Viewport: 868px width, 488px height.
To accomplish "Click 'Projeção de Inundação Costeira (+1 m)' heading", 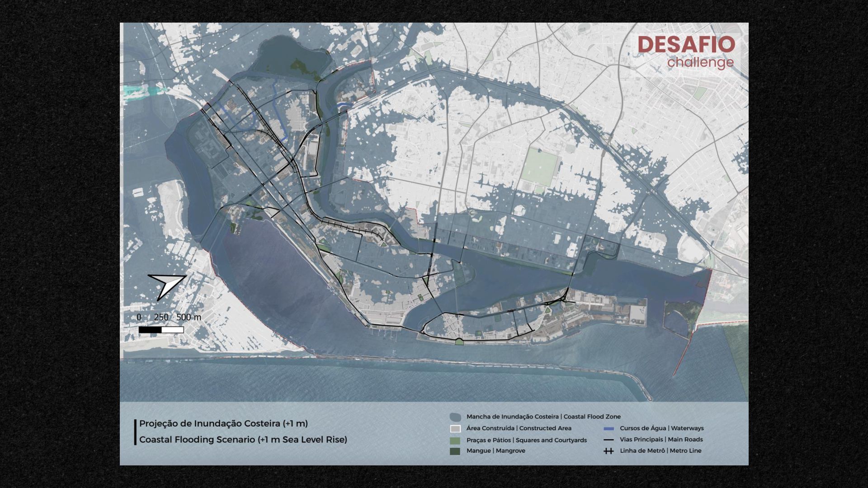I will tap(223, 424).
